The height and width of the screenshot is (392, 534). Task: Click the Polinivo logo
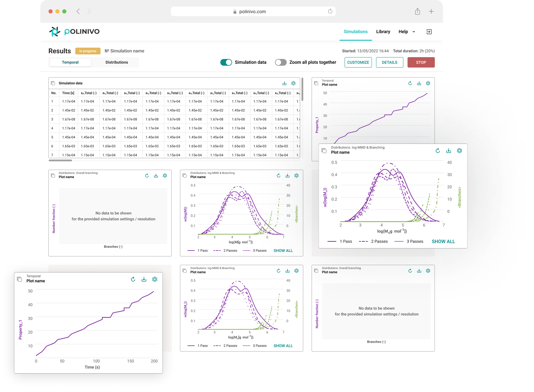coord(74,31)
